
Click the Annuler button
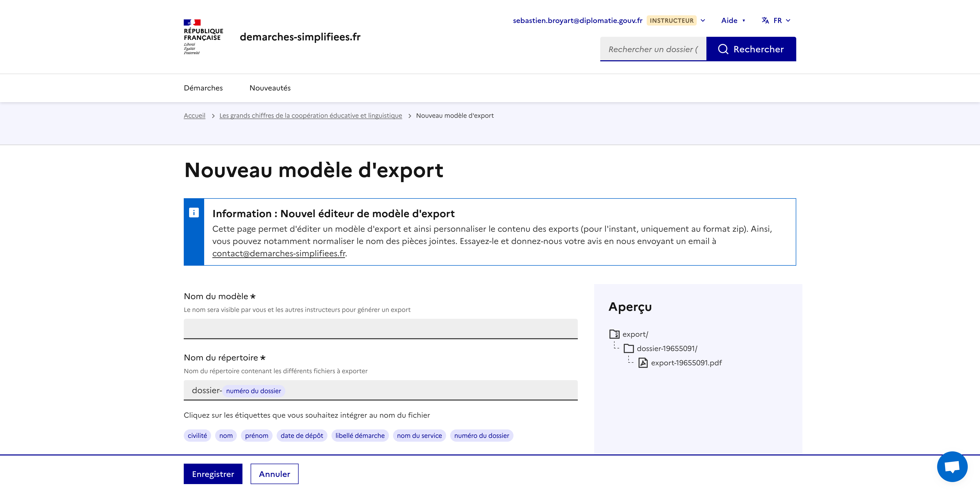(274, 474)
